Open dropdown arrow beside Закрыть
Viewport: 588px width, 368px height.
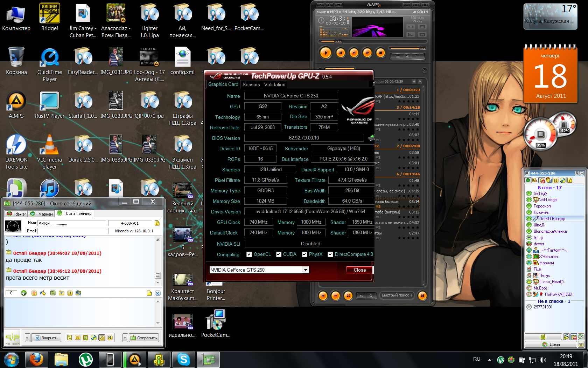pyautogui.click(x=28, y=338)
